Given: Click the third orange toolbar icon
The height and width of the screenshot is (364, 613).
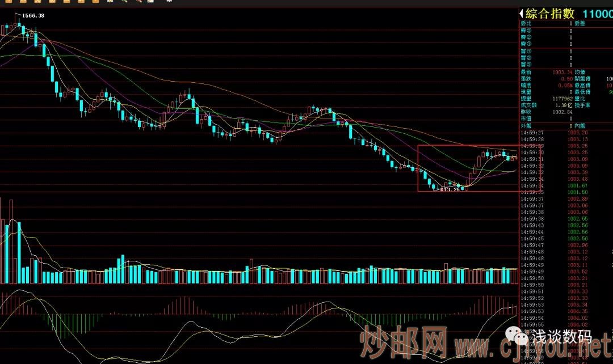Looking at the screenshot, I should click(36, 2).
